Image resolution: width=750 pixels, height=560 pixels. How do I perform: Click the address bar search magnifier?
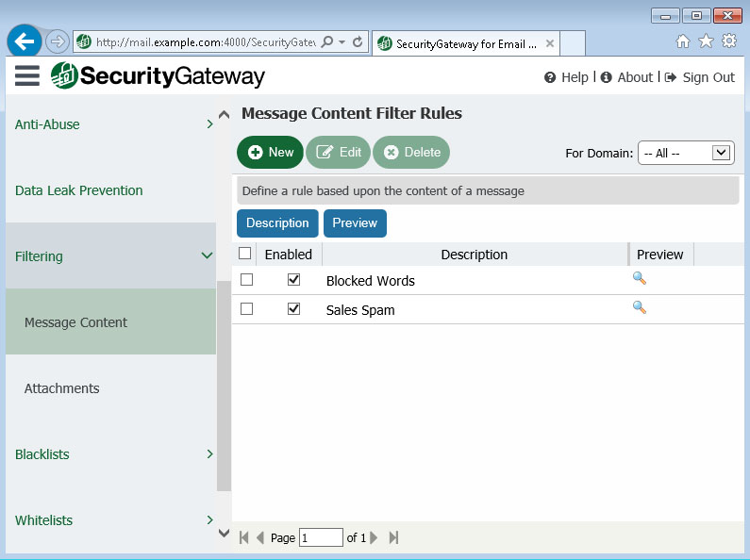(327, 42)
